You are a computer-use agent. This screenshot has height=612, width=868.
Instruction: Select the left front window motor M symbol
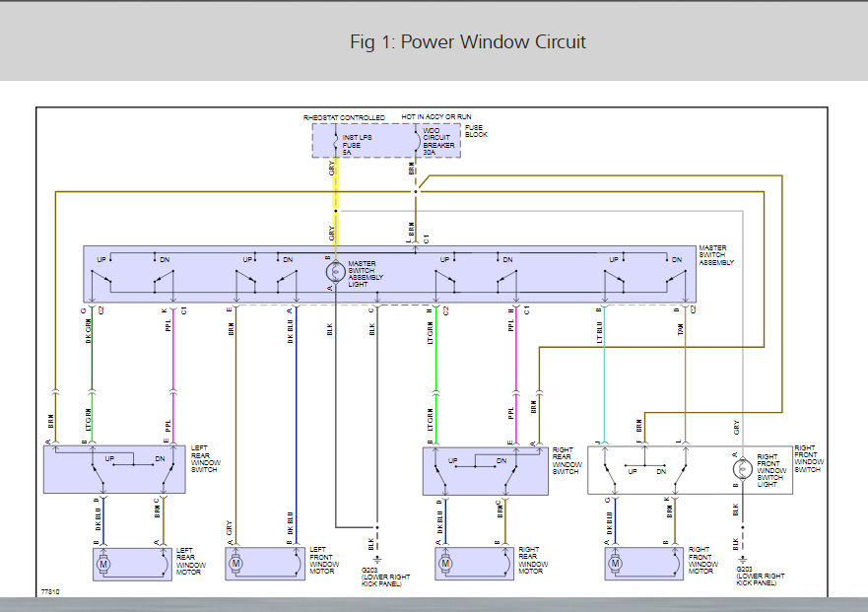point(235,564)
